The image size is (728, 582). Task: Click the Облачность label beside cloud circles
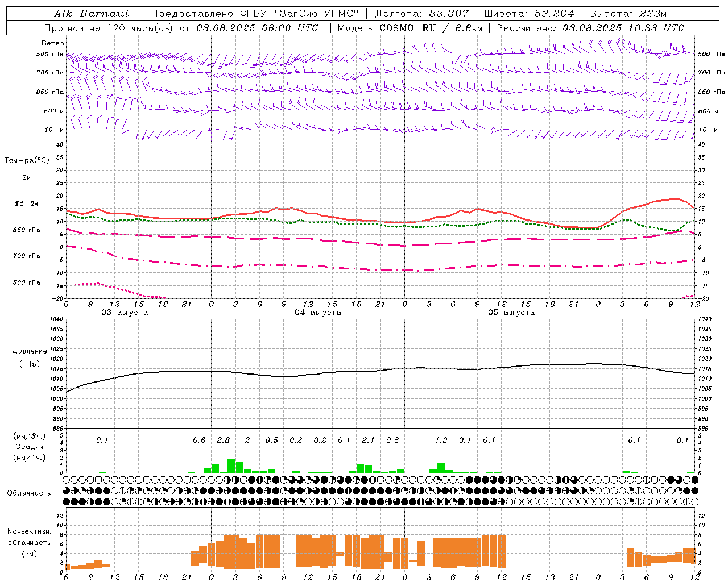click(x=29, y=493)
